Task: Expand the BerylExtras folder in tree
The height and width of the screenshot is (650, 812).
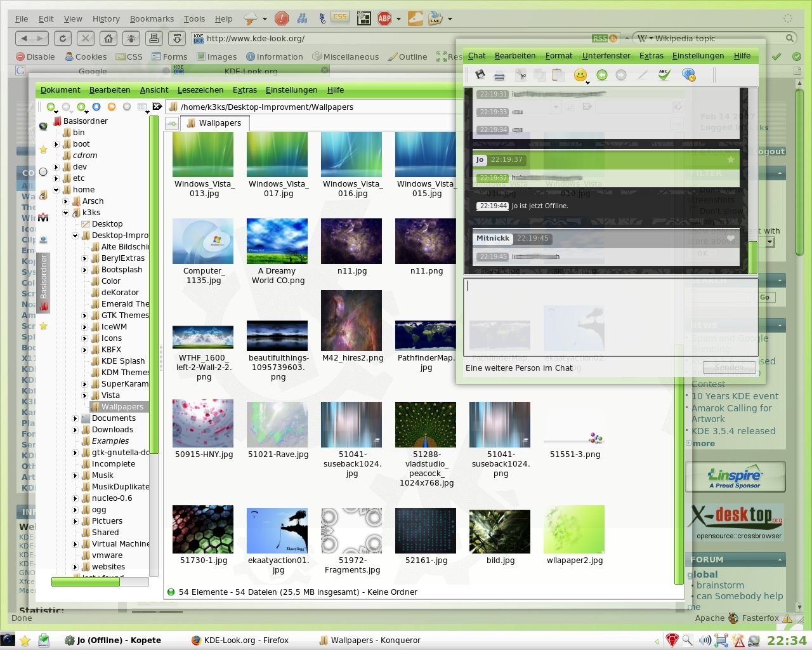Action: (x=84, y=258)
